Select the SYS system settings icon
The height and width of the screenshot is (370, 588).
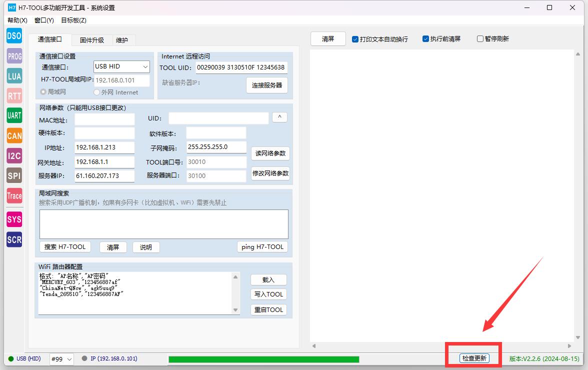click(x=14, y=219)
